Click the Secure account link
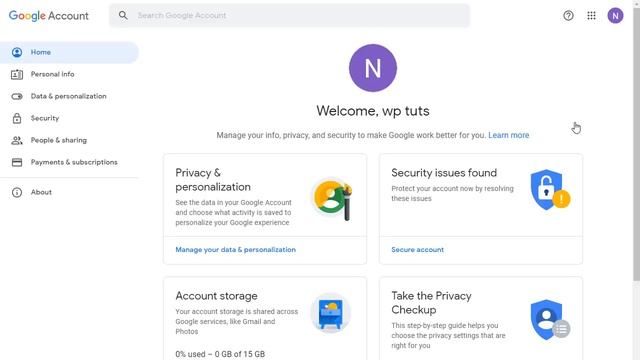640x360 pixels. point(417,249)
